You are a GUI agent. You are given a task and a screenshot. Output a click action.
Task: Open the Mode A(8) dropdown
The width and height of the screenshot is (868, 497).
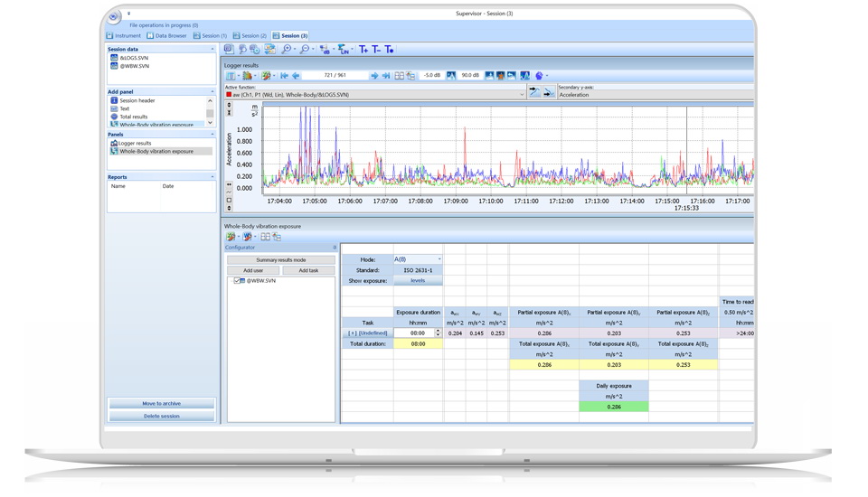439,259
